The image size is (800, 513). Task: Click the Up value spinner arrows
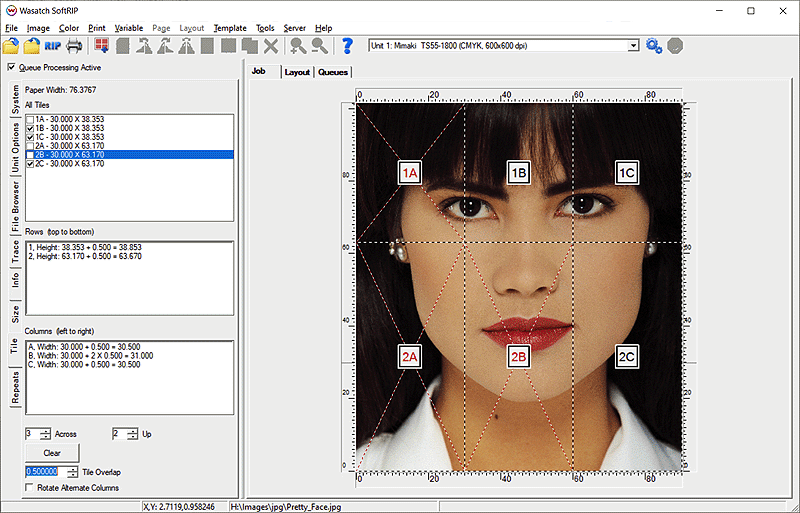point(132,434)
